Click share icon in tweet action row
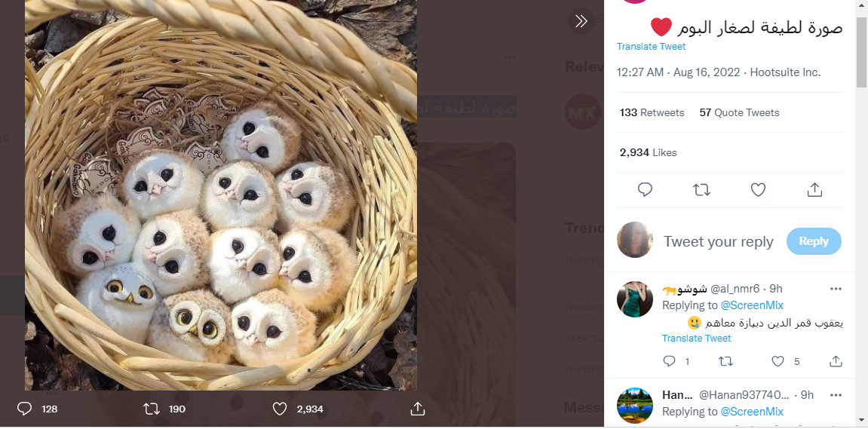 click(x=814, y=190)
